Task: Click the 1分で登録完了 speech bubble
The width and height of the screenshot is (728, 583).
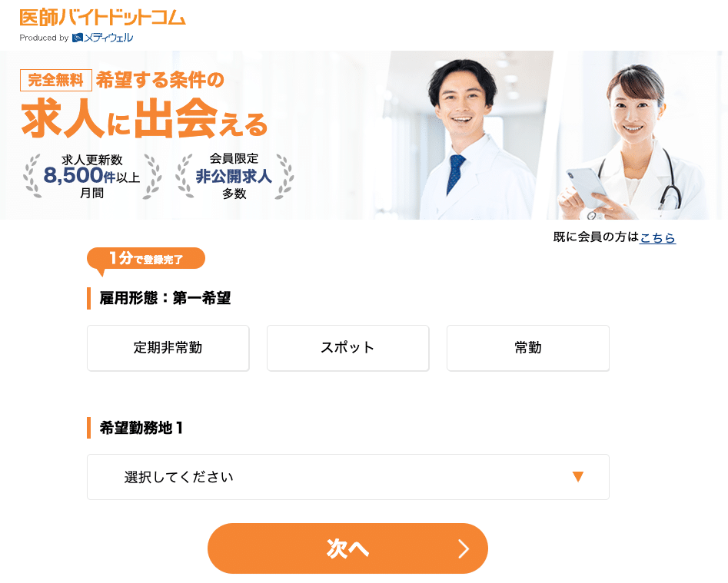Action: 146,259
